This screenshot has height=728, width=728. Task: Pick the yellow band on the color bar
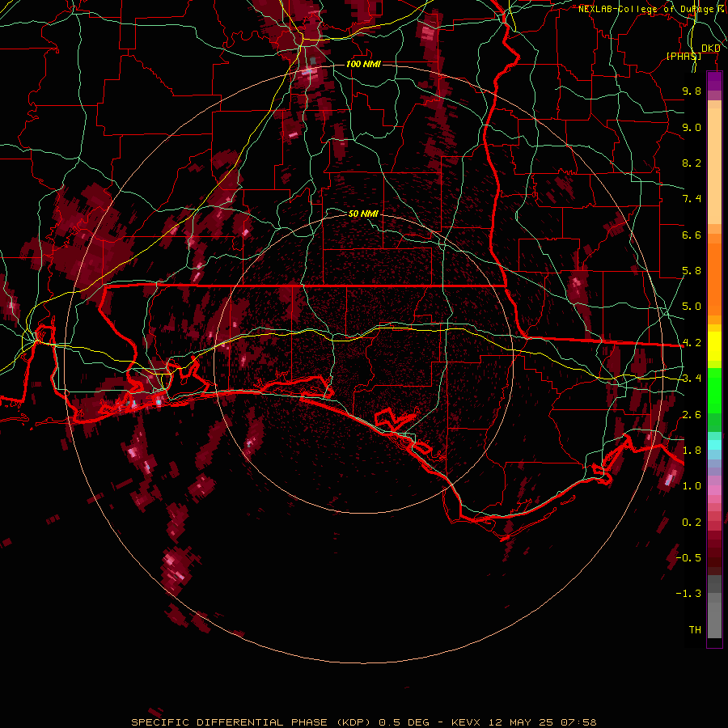click(x=714, y=346)
